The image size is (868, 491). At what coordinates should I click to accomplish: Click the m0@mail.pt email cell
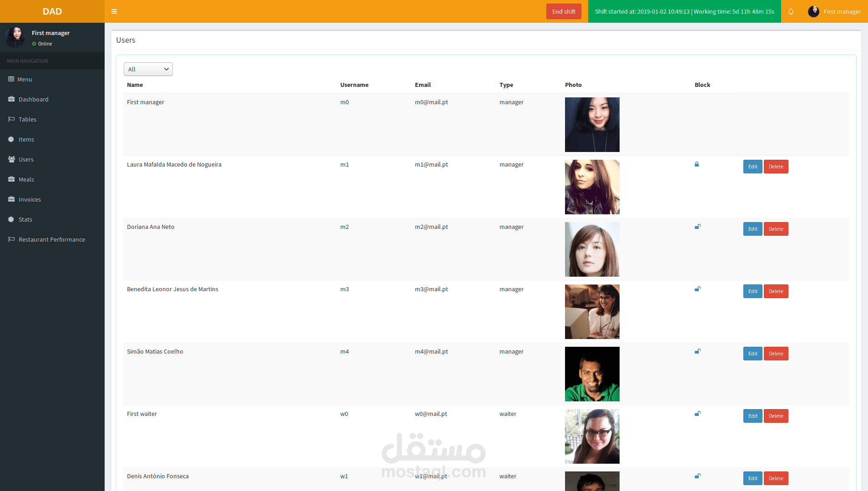pos(431,102)
